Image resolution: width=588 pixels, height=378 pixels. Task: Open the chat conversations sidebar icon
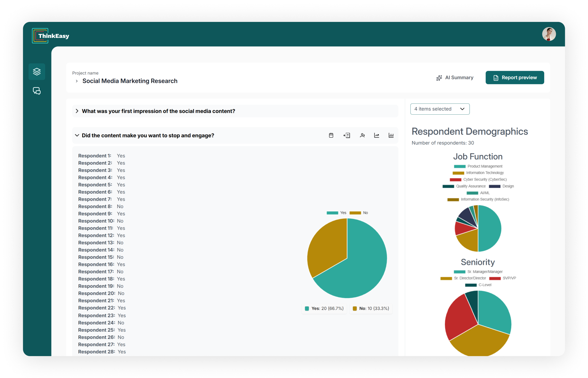(x=37, y=91)
